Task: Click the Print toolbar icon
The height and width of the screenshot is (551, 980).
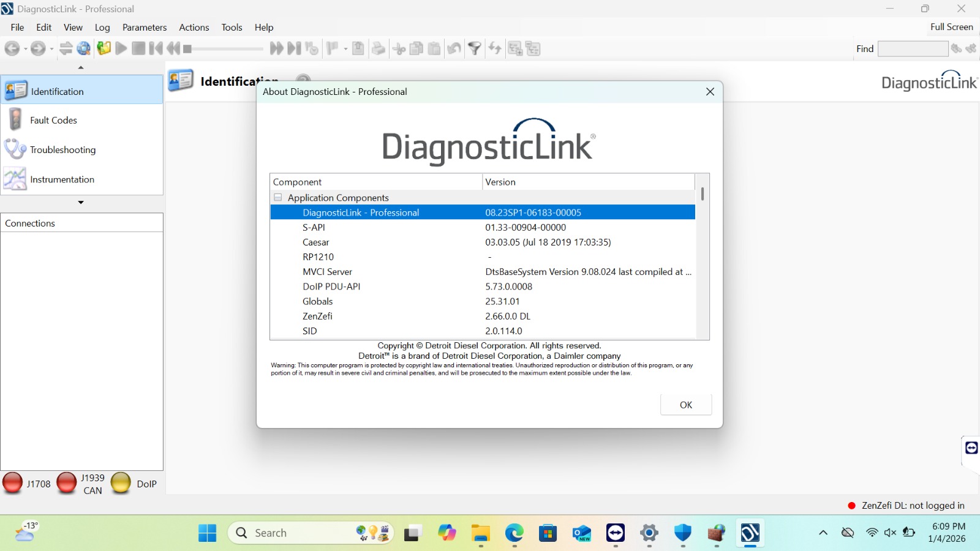Action: pyautogui.click(x=379, y=48)
